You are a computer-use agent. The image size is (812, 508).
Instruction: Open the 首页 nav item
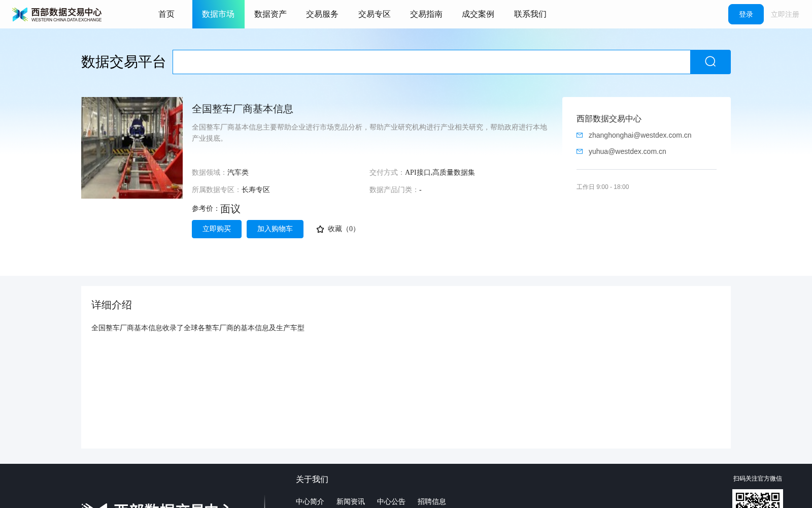pyautogui.click(x=166, y=14)
